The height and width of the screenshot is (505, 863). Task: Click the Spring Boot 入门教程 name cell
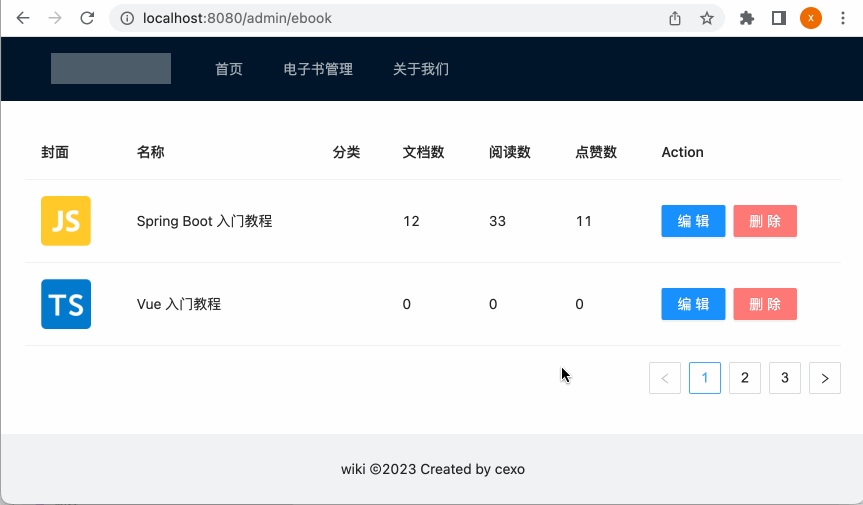point(204,221)
